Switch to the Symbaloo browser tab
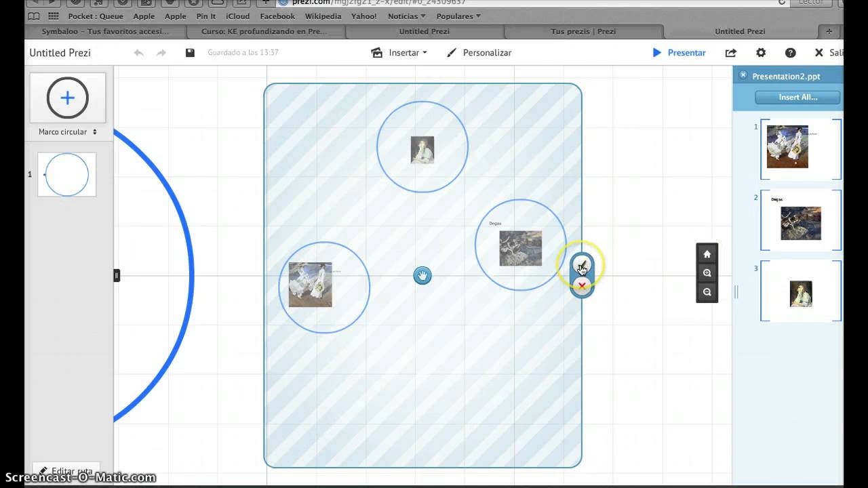868x488 pixels. pyautogui.click(x=105, y=31)
